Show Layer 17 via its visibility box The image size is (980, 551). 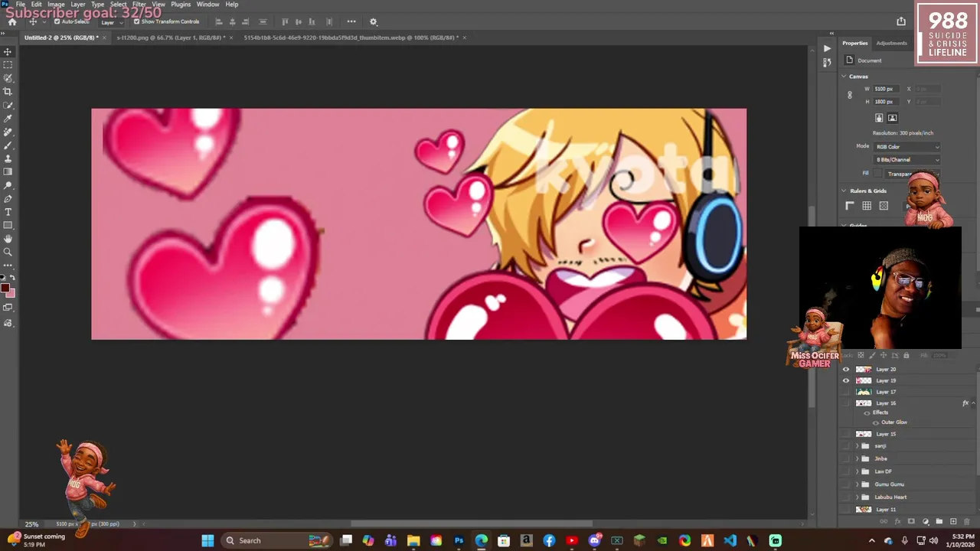coord(846,392)
